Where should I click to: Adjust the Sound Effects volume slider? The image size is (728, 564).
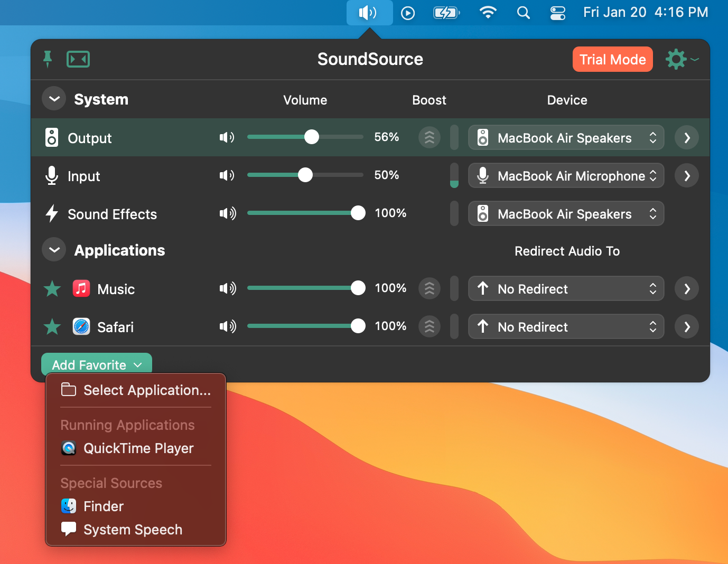coord(306,213)
